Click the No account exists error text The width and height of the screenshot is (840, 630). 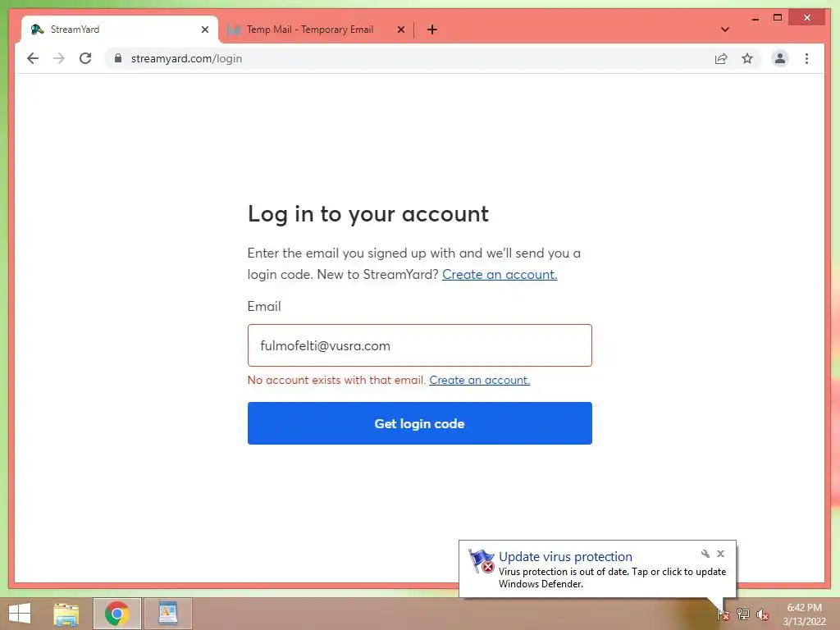(x=336, y=380)
